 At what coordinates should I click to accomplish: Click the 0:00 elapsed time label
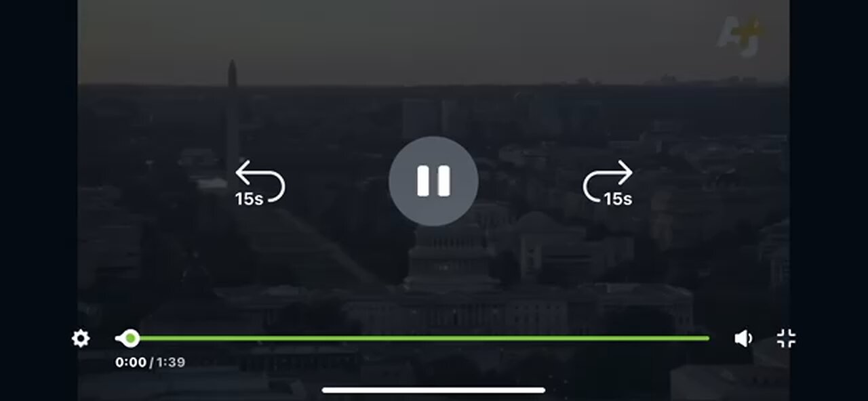click(131, 362)
